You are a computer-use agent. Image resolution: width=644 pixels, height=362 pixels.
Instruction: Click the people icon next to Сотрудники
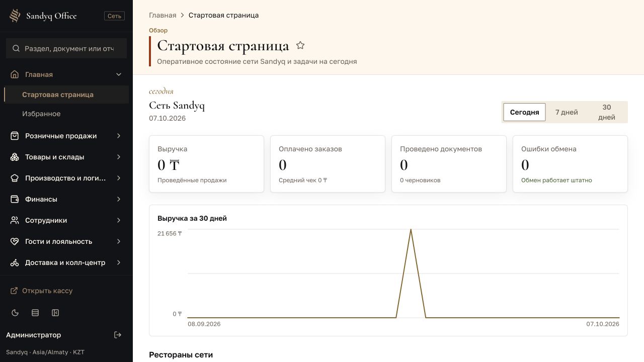pos(15,220)
